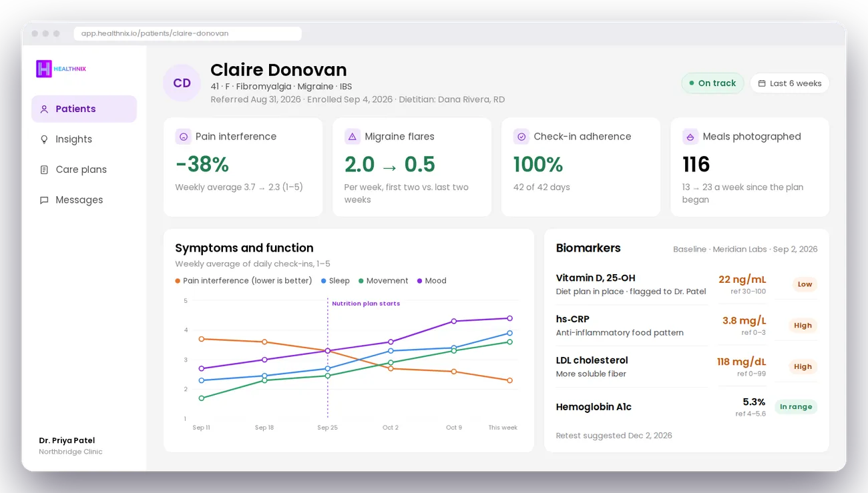Screen dimensions: 868x493
Task: Select the LDL cholesterol biomarker name
Action: point(592,360)
